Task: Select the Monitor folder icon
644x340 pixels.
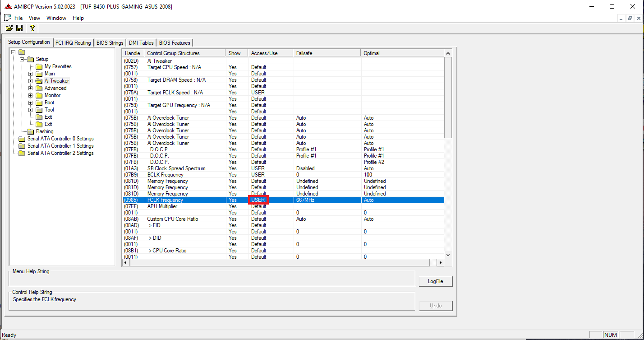Action: 39,95
